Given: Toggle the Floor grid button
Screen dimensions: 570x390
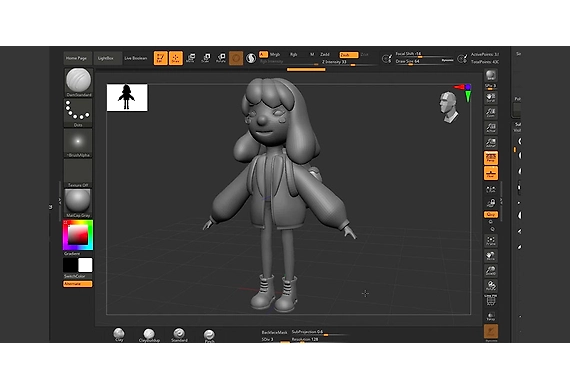Looking at the screenshot, I should (x=491, y=173).
